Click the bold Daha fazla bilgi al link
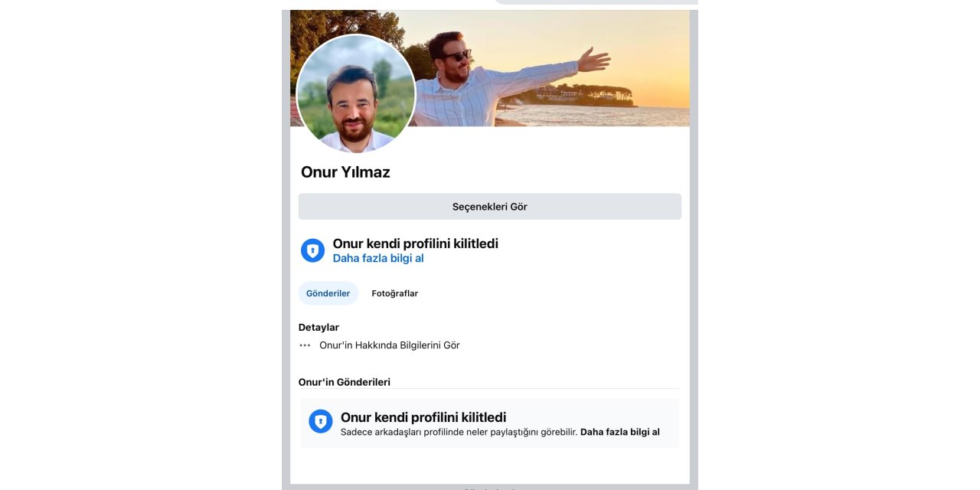 point(619,432)
